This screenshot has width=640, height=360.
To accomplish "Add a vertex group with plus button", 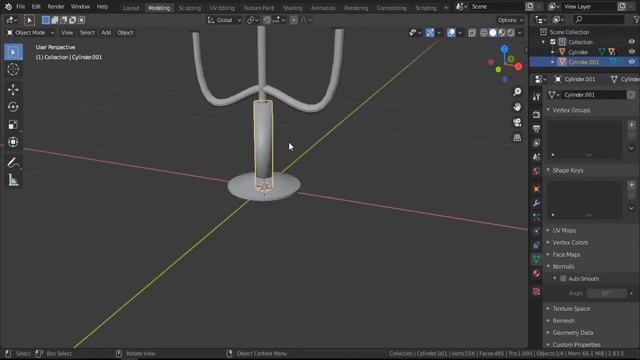I will (x=631, y=124).
